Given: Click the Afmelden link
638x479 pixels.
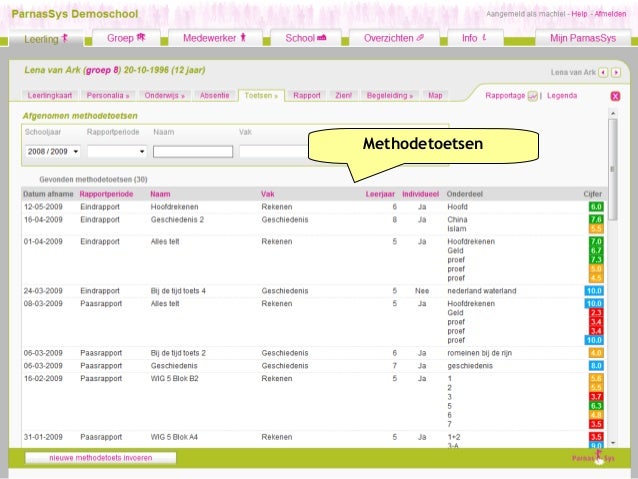Looking at the screenshot, I should point(610,14).
